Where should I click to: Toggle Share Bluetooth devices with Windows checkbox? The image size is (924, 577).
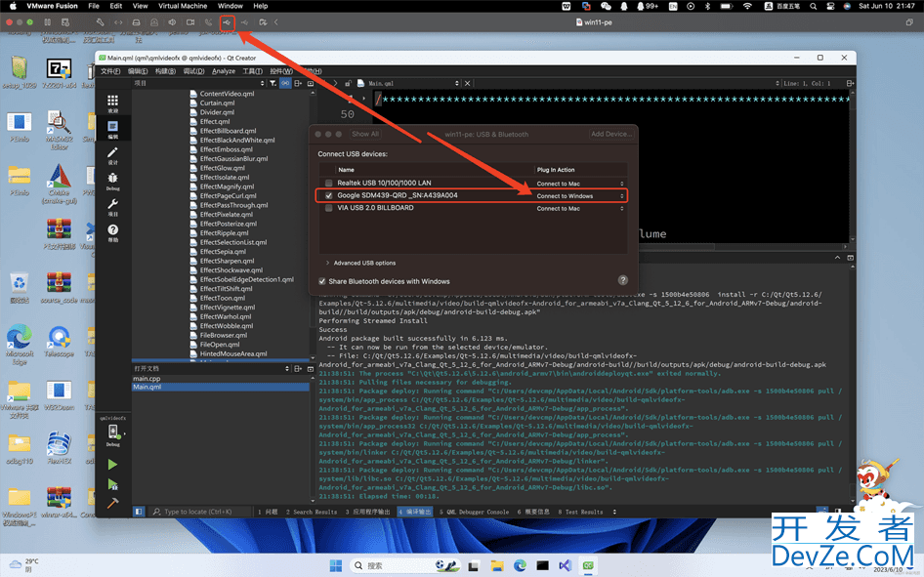(322, 281)
